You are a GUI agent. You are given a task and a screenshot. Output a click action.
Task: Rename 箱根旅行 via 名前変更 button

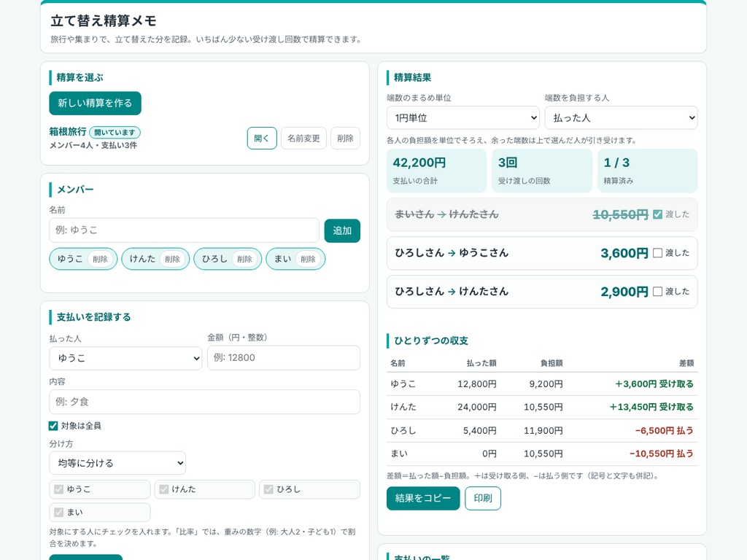click(303, 138)
